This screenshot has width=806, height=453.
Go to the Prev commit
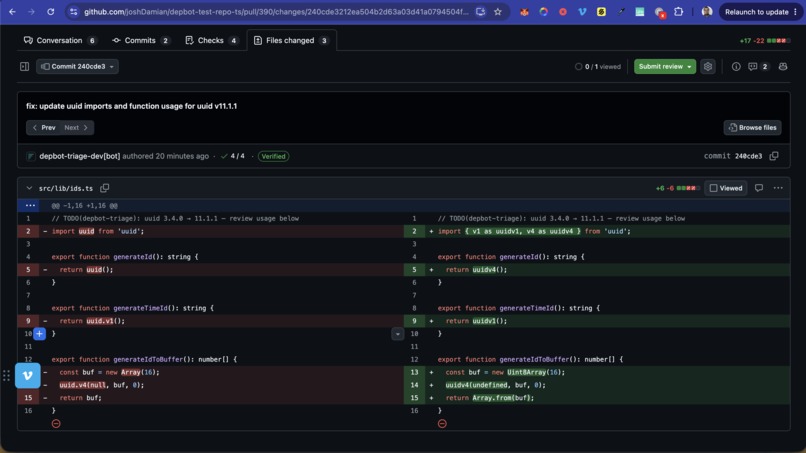[44, 128]
